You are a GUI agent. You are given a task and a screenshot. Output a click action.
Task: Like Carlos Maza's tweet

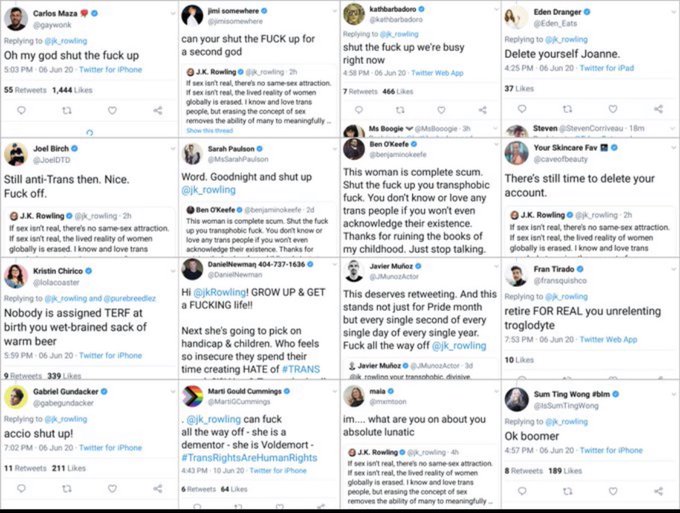[112, 110]
